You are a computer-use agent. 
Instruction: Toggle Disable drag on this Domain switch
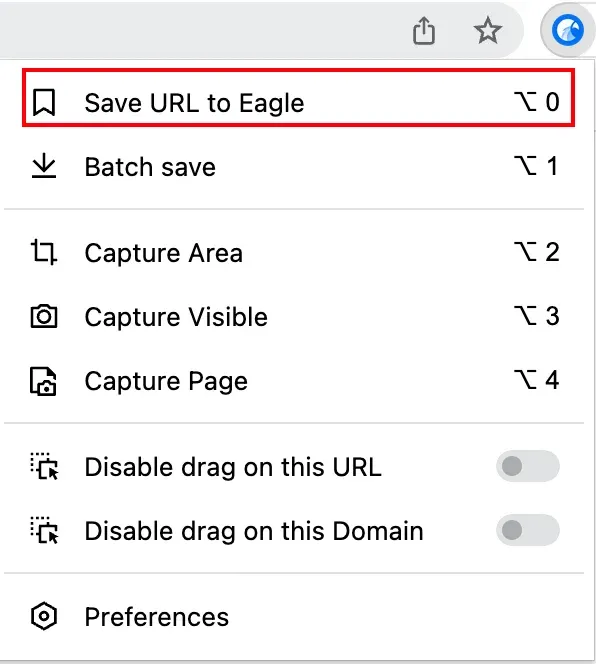pyautogui.click(x=528, y=530)
